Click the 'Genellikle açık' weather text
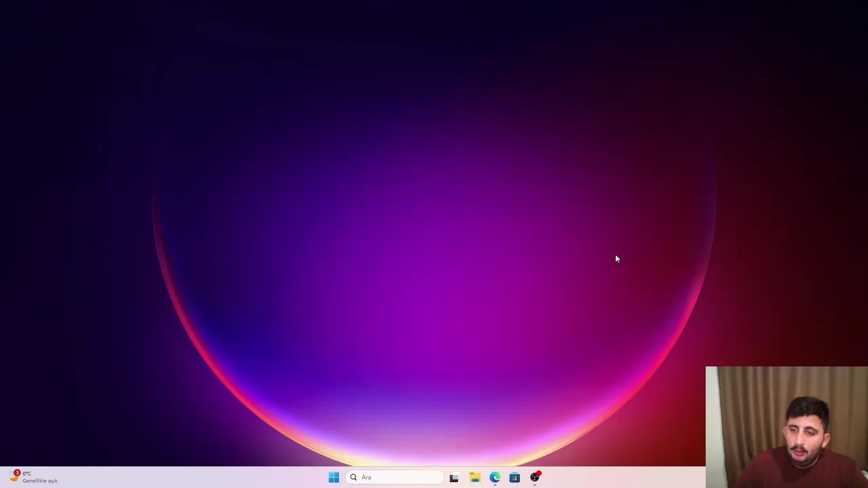This screenshot has width=868, height=488. click(40, 481)
